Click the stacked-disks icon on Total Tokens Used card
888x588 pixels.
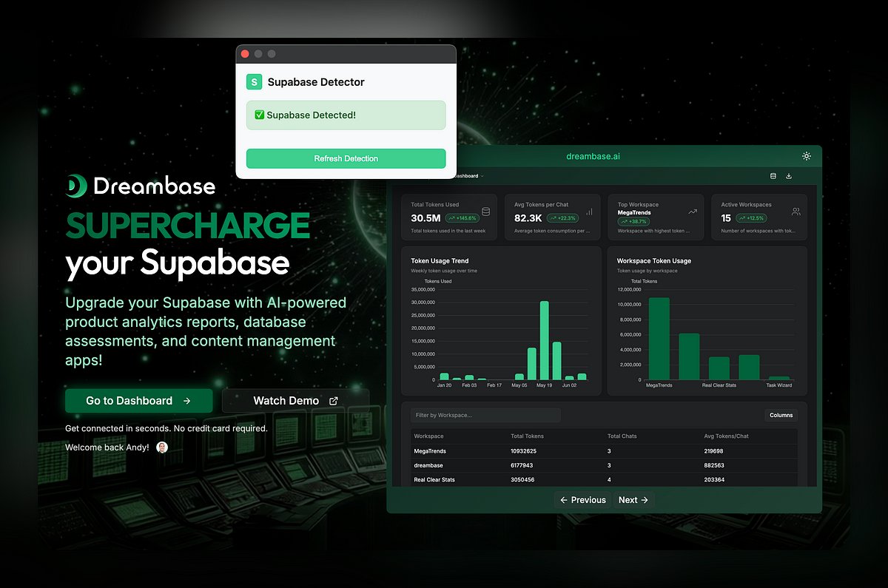(485, 212)
